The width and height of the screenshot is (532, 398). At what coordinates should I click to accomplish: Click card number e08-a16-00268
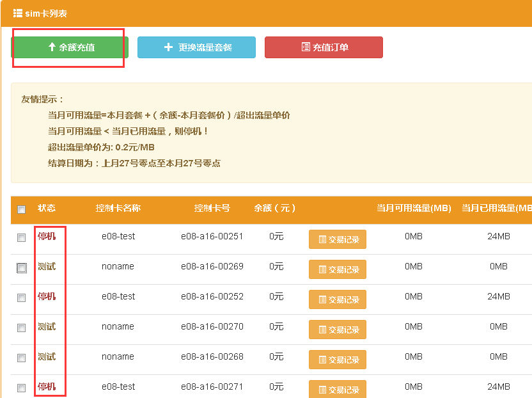click(212, 356)
